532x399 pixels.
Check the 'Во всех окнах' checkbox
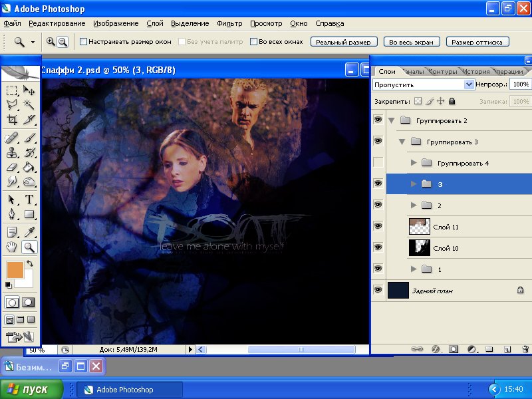click(x=253, y=42)
